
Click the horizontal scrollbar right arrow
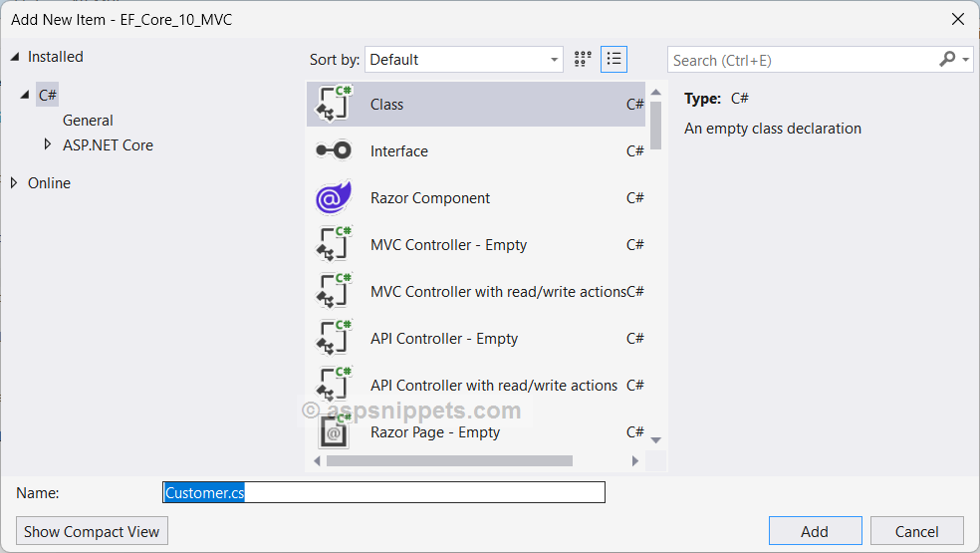(635, 461)
